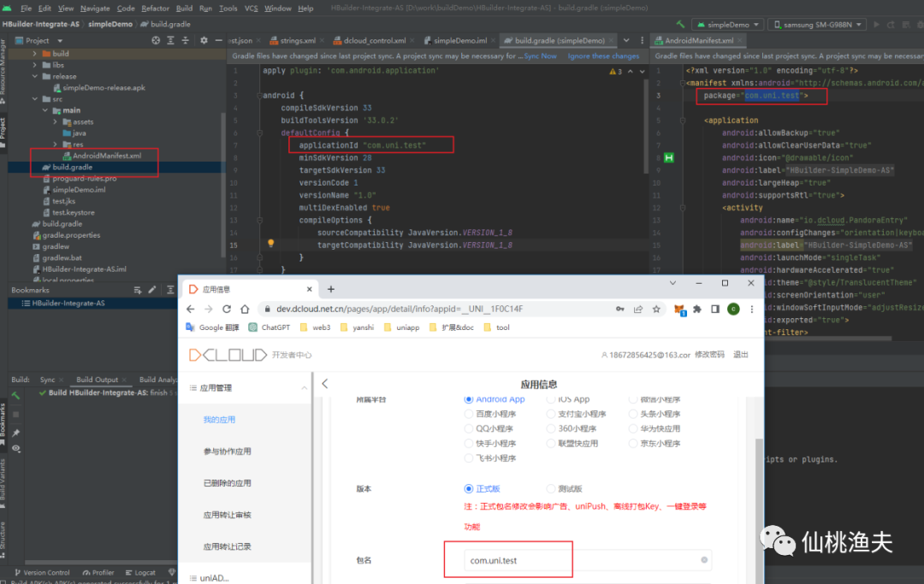Screen dimensions: 924x584
Task: Click Sync Now link
Action: [541, 56]
